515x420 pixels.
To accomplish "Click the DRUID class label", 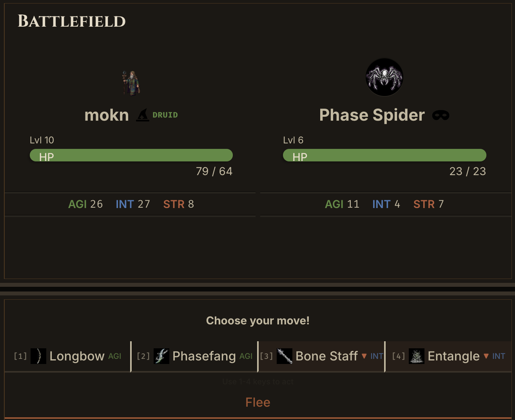I will tap(165, 115).
